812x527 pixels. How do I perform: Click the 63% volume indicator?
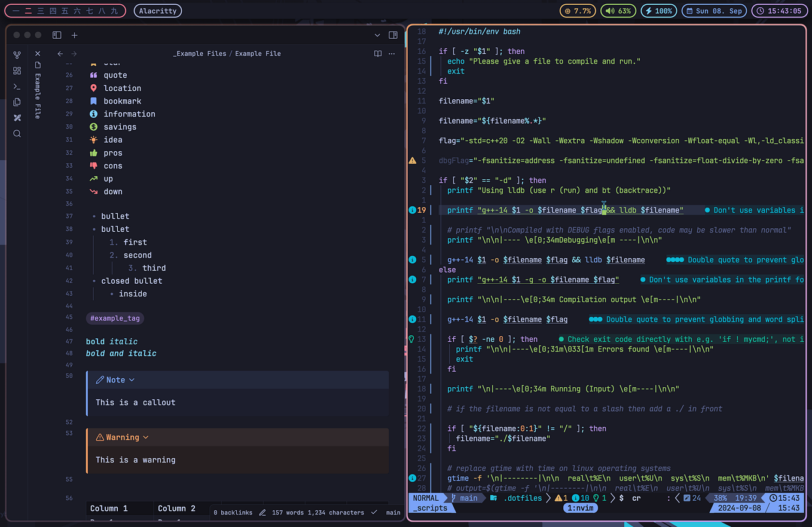[618, 10]
